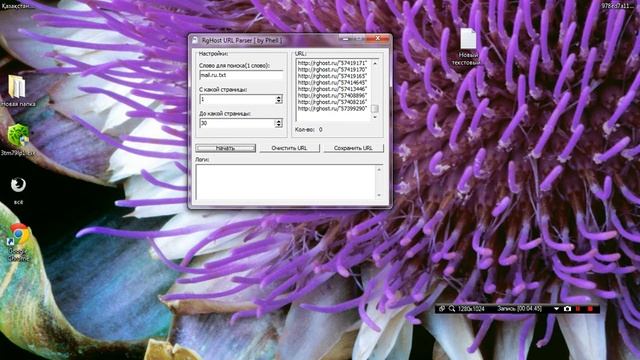Click the 'До какой страницы' number field
640x360 pixels.
[237, 123]
